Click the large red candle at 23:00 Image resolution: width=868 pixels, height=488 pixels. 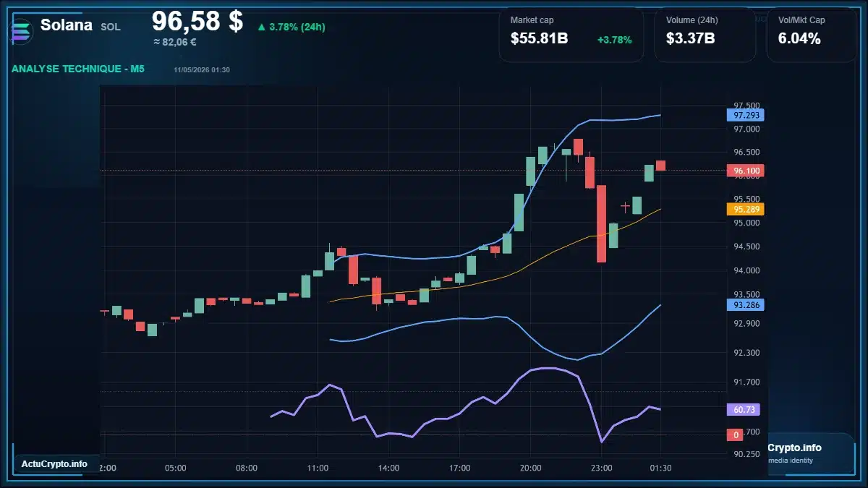[601, 223]
